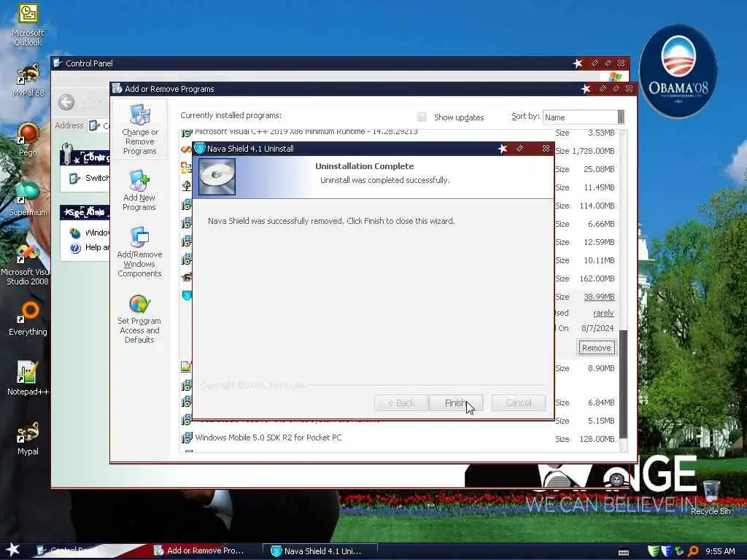Open Set Program Access and Defaults icon
The image size is (747, 560).
pyautogui.click(x=139, y=319)
